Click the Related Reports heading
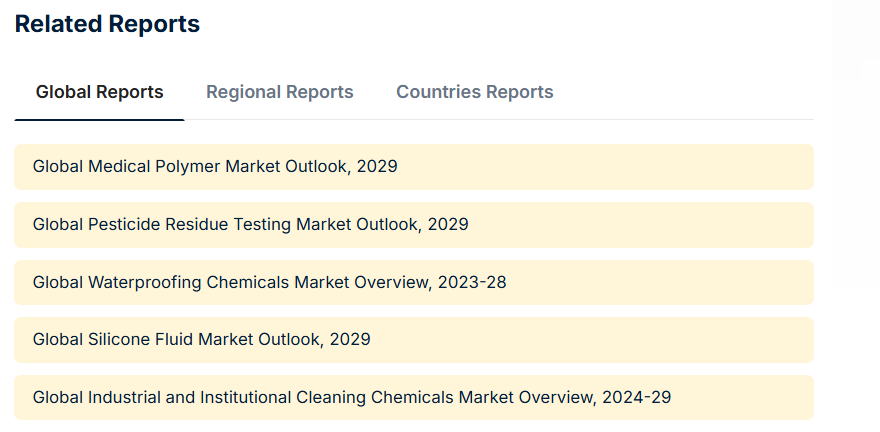The image size is (880, 432). click(107, 24)
